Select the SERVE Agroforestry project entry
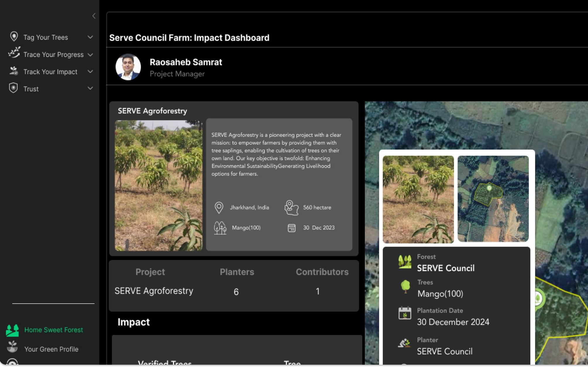588x367 pixels. pos(154,291)
